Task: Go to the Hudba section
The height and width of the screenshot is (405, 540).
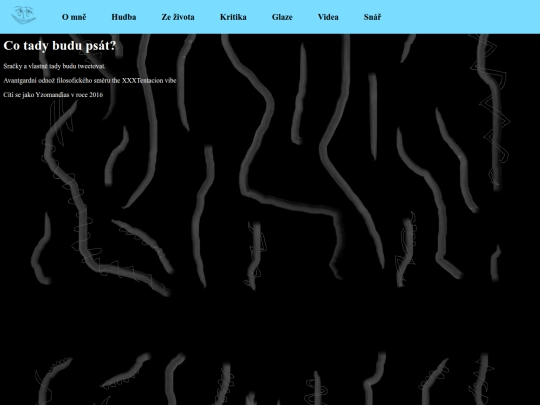Action: pos(124,17)
